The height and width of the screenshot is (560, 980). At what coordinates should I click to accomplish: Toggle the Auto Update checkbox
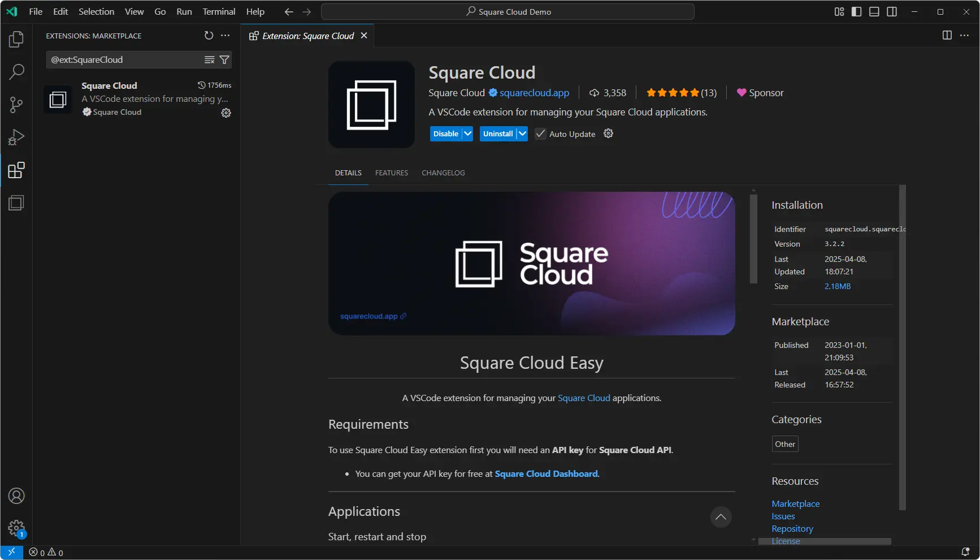tap(540, 134)
